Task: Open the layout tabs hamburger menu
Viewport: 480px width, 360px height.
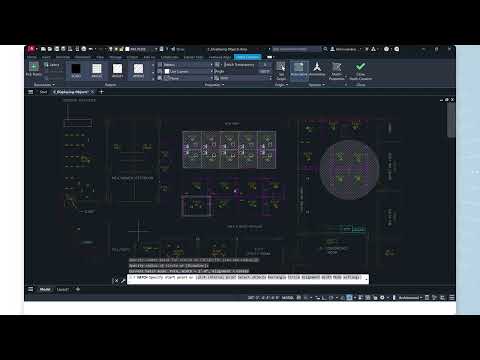Action: [x=30, y=289]
